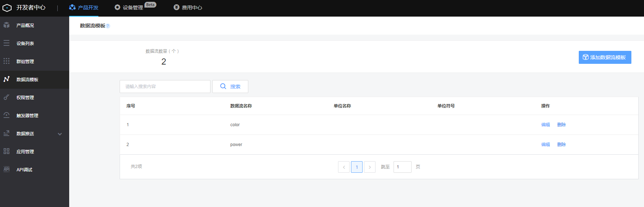Click the 权限管理 key icon
The image size is (644, 207).
tap(6, 97)
